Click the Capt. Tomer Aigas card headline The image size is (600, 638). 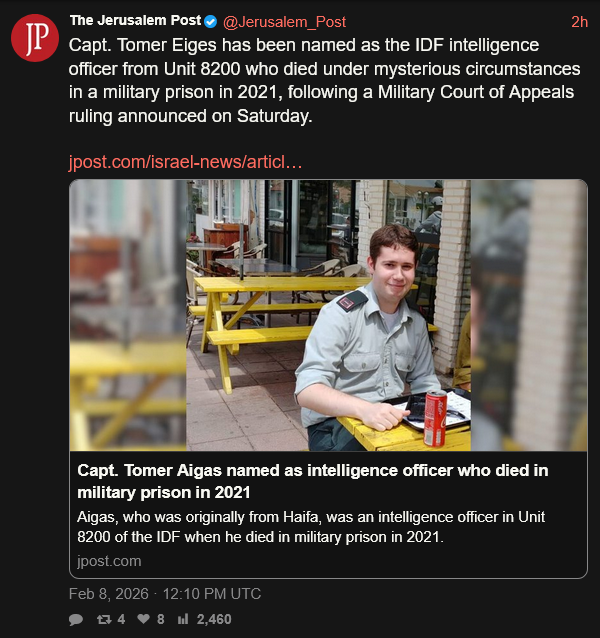tap(312, 481)
